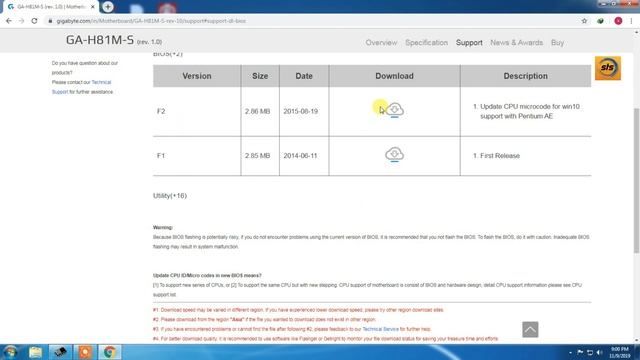This screenshot has width=640, height=360.
Task: Open a new browser tab
Action: pyautogui.click(x=108, y=7)
